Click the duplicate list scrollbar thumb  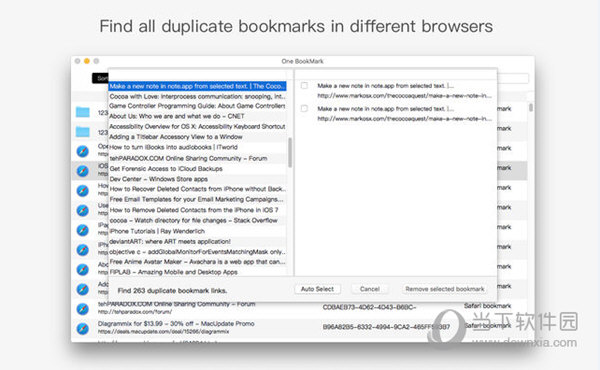290,152
